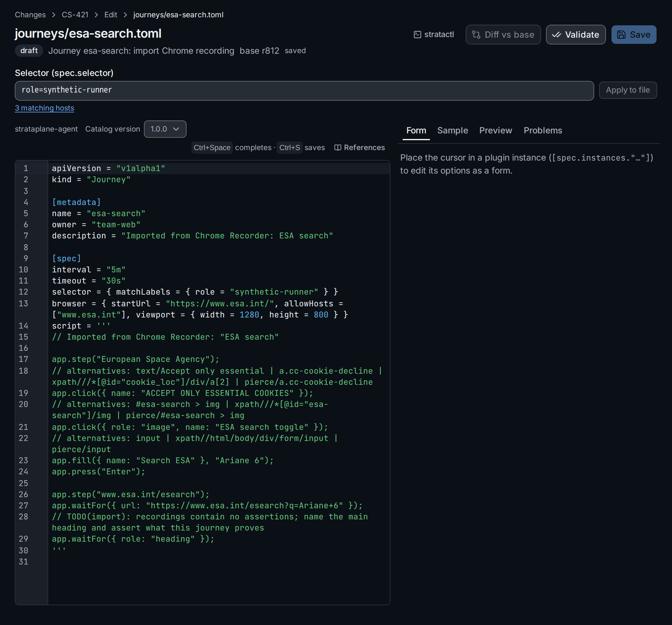Click the kind = "Journey" line

[x=91, y=179]
